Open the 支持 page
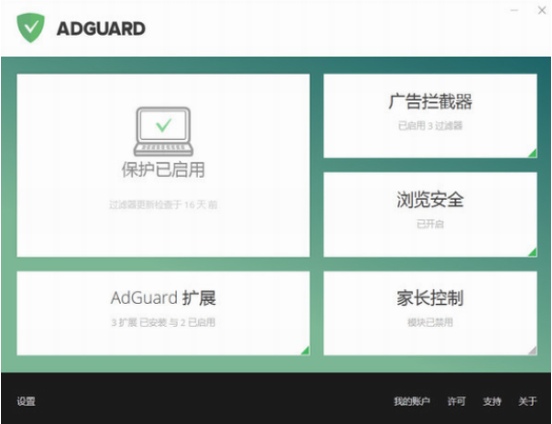The height and width of the screenshot is (424, 552). [x=492, y=401]
